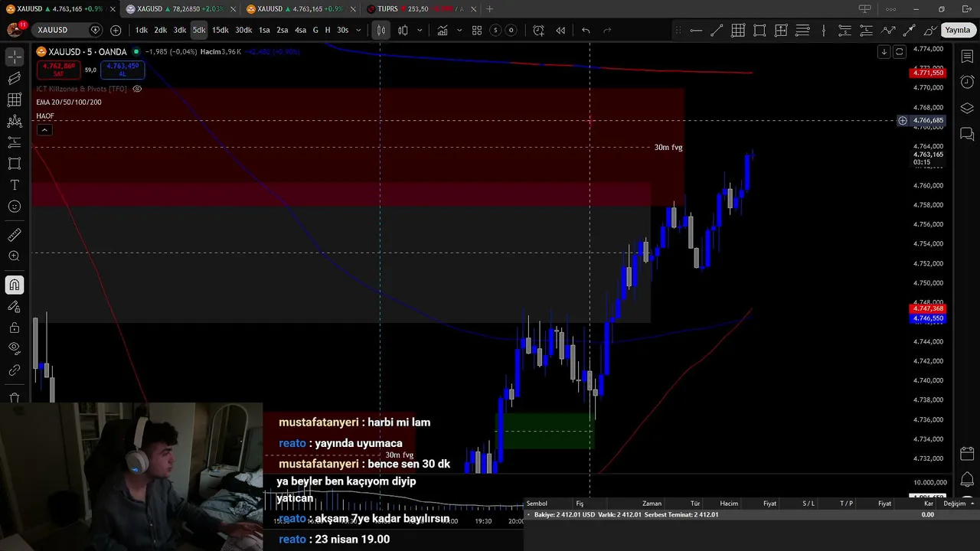Screen dimensions: 980x551
Task: Open the geometric shapes tools
Action: (15, 164)
